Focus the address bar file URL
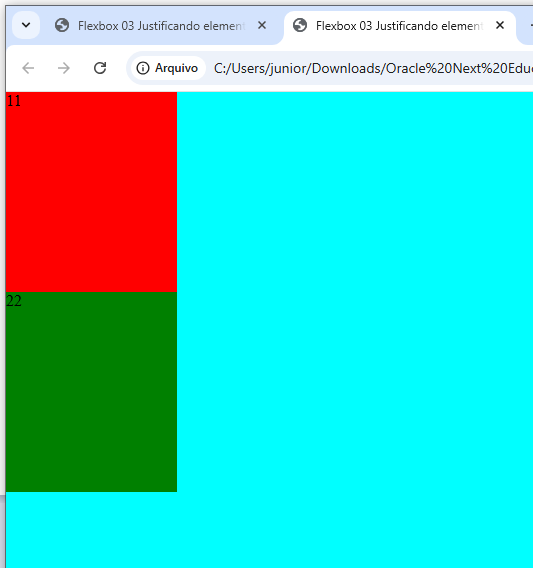 (373, 68)
